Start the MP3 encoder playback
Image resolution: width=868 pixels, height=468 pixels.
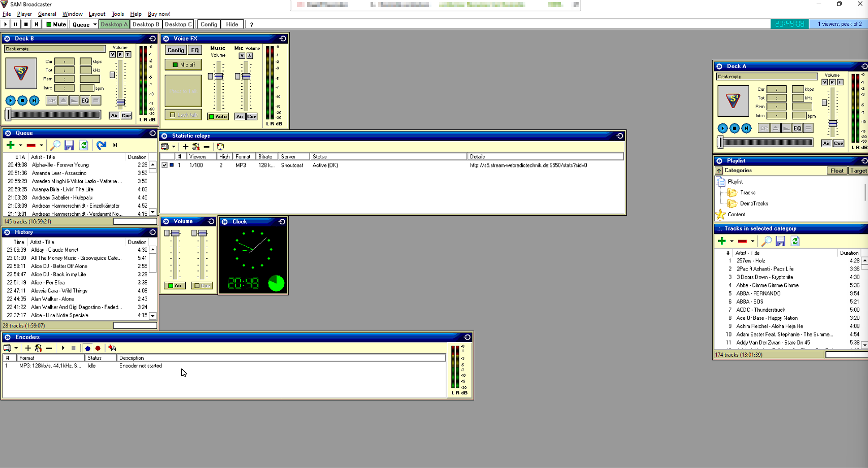pyautogui.click(x=63, y=348)
